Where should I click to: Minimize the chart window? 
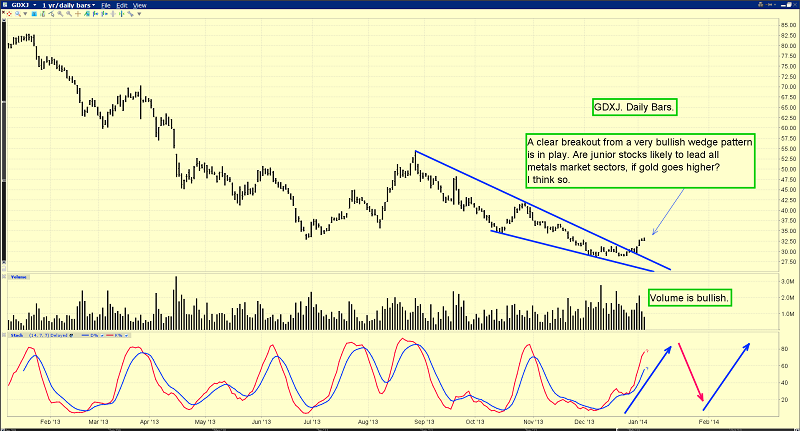tap(783, 5)
